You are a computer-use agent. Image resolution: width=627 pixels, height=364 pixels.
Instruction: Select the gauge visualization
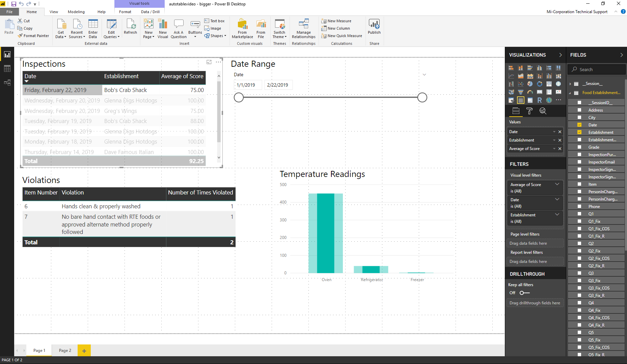pyautogui.click(x=530, y=92)
